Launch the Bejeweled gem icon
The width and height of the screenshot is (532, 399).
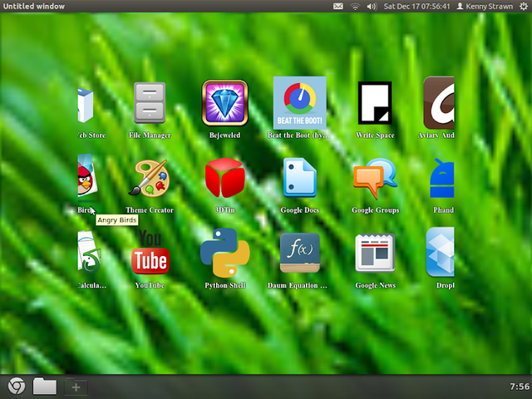(225, 103)
